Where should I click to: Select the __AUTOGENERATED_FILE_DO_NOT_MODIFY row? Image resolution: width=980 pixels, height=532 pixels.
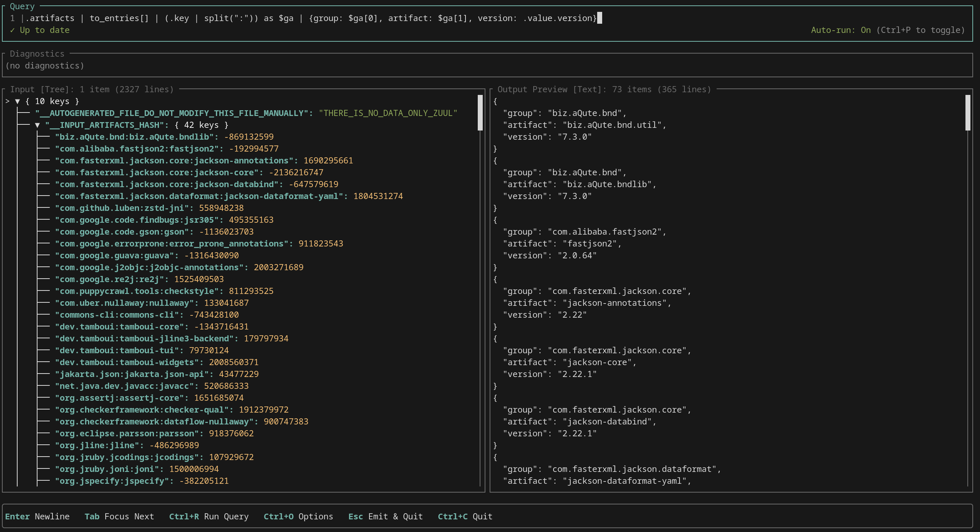pyautogui.click(x=246, y=113)
